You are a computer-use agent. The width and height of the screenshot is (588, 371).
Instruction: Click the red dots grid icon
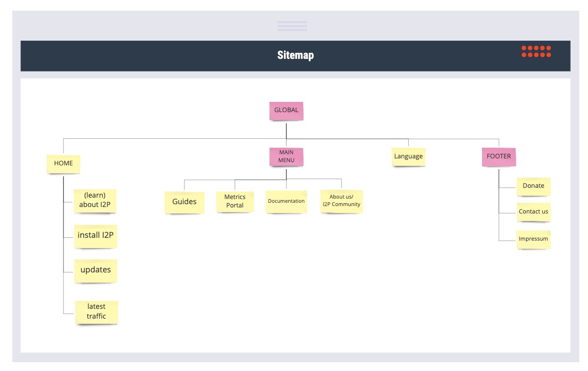[536, 51]
